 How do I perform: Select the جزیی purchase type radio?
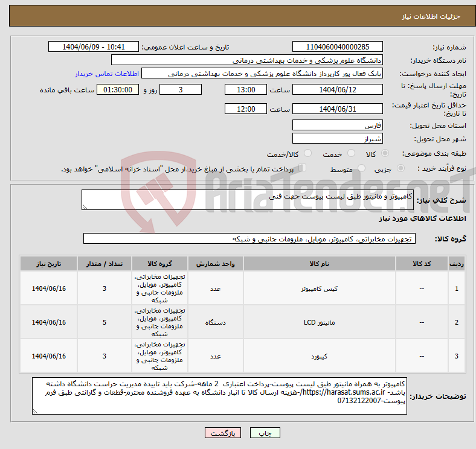pos(400,168)
